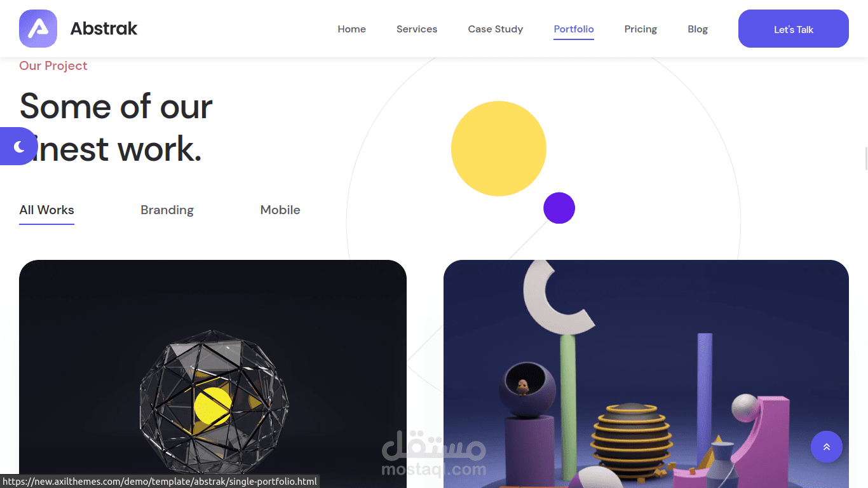Visit the Blog nav link
Viewport: 868px width, 488px height.
(698, 29)
